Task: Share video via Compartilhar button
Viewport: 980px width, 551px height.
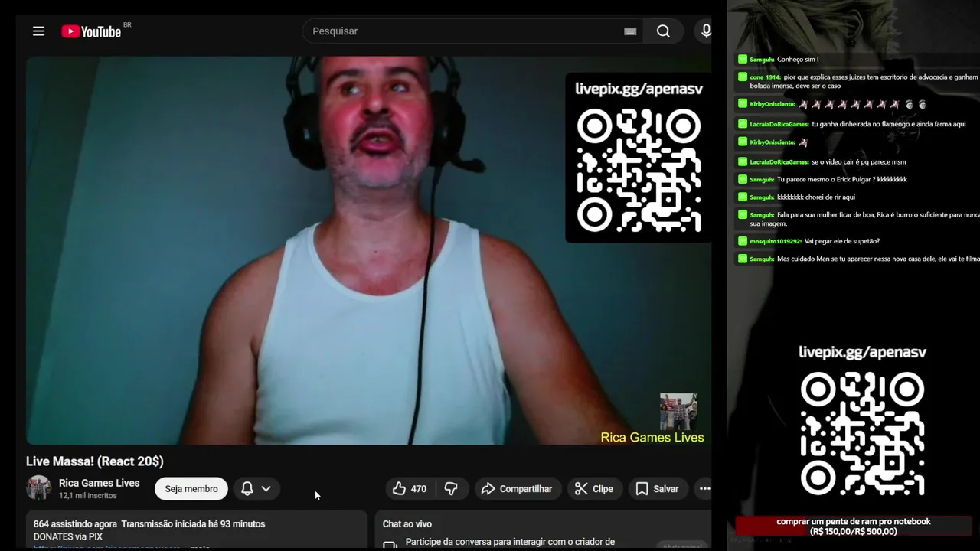Action: (x=516, y=489)
